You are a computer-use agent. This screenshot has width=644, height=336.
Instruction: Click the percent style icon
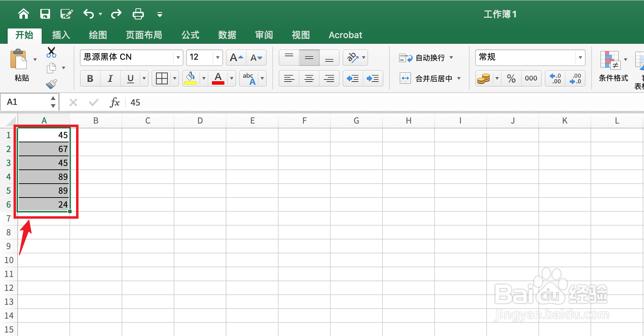(511, 78)
